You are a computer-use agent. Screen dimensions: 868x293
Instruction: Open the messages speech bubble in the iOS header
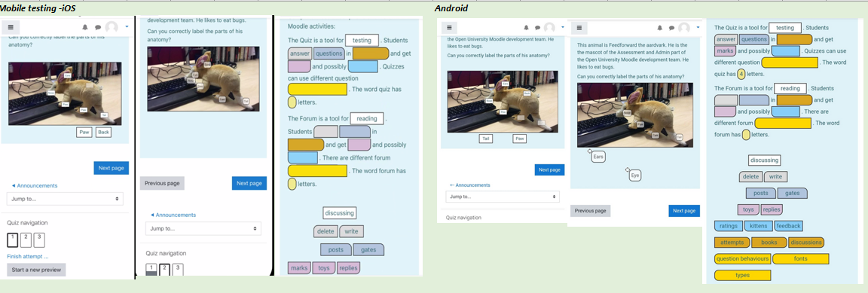[x=97, y=26]
